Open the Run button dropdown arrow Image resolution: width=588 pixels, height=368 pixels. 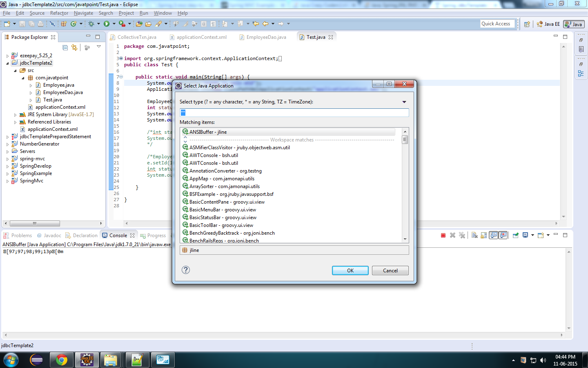tap(114, 24)
